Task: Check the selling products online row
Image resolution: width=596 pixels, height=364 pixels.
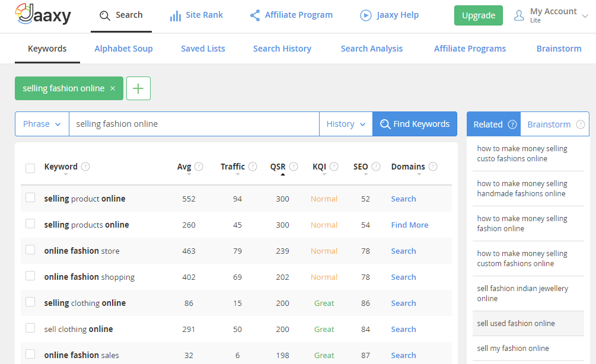Action: pyautogui.click(x=30, y=223)
